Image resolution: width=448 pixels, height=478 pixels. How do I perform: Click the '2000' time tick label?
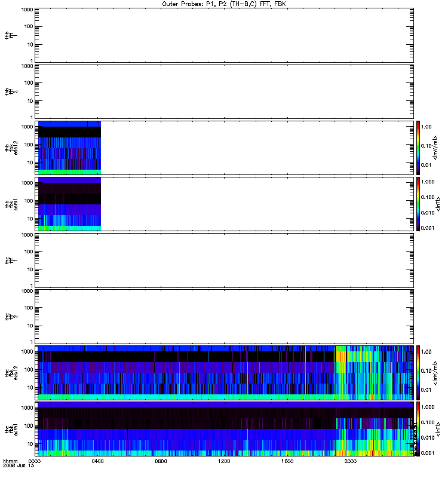click(x=351, y=461)
